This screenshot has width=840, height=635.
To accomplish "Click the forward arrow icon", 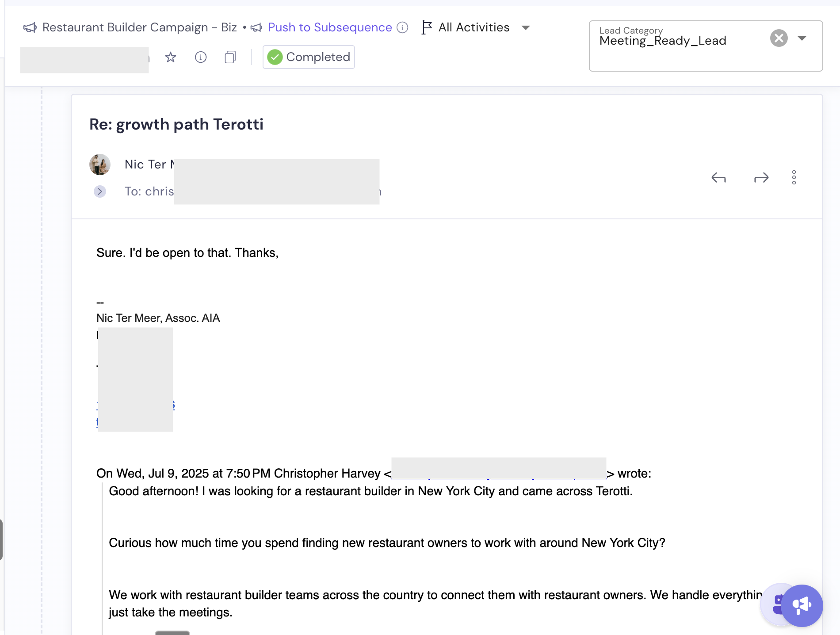I will (x=761, y=178).
